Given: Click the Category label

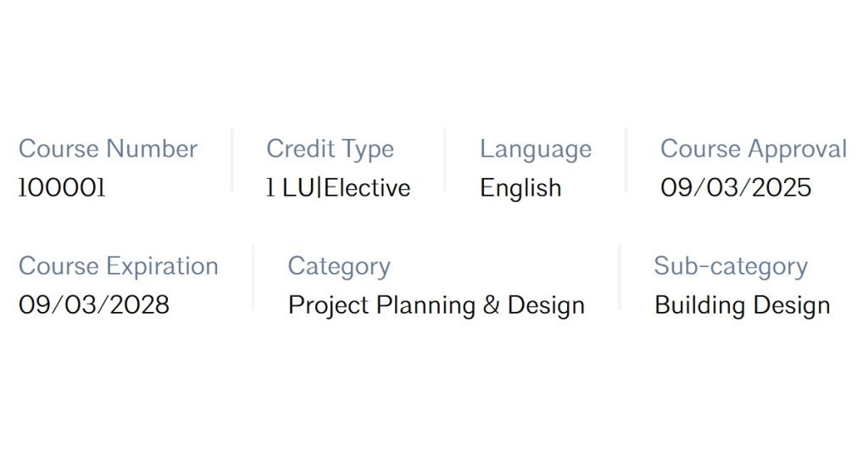Looking at the screenshot, I should point(339,266).
